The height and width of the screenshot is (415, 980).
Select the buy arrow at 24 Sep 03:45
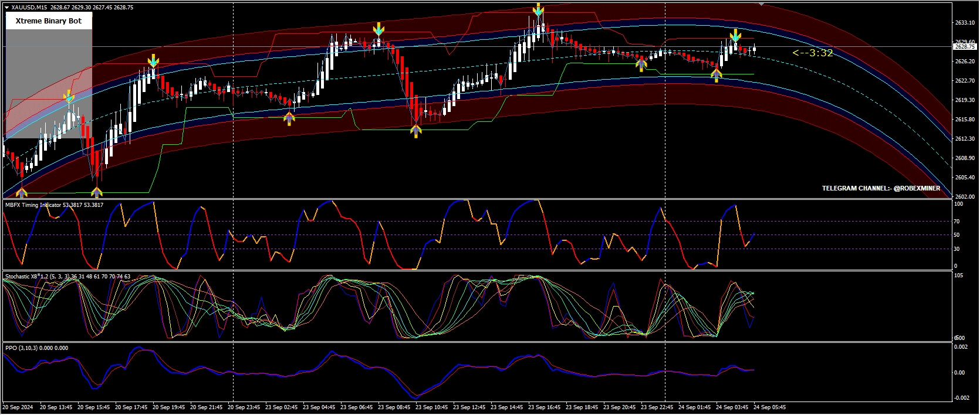coord(717,75)
